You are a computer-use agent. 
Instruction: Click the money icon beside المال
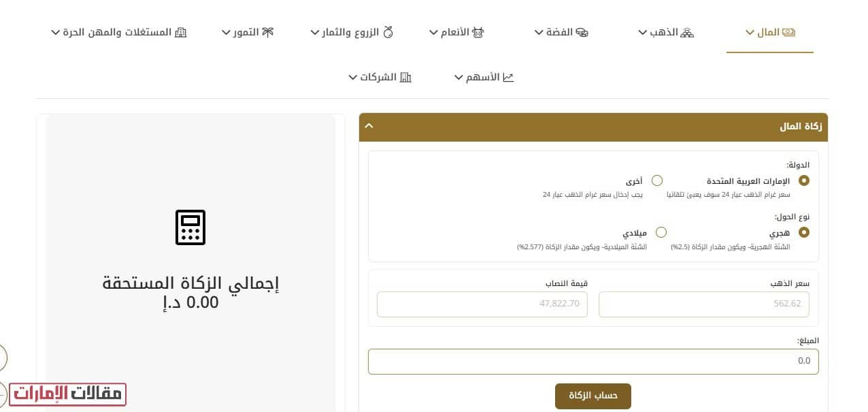[x=788, y=31]
